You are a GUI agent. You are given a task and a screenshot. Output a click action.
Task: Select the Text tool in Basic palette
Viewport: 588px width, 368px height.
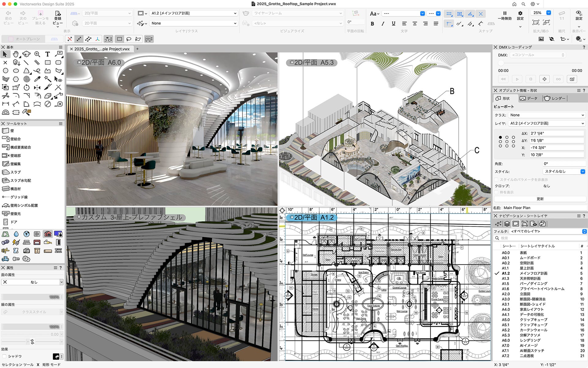click(x=47, y=54)
